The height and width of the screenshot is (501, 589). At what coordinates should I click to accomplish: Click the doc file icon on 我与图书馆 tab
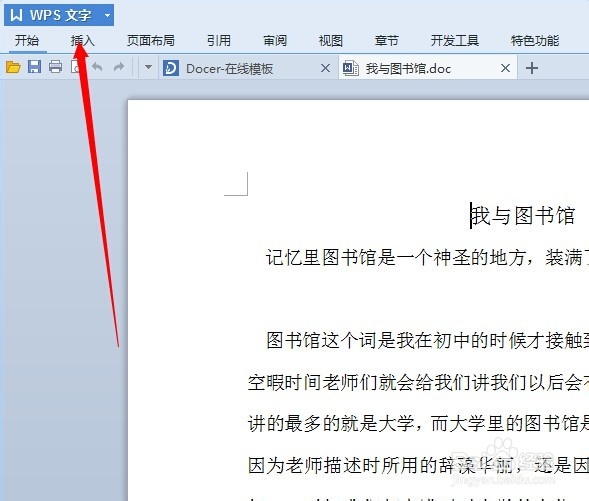[x=350, y=68]
